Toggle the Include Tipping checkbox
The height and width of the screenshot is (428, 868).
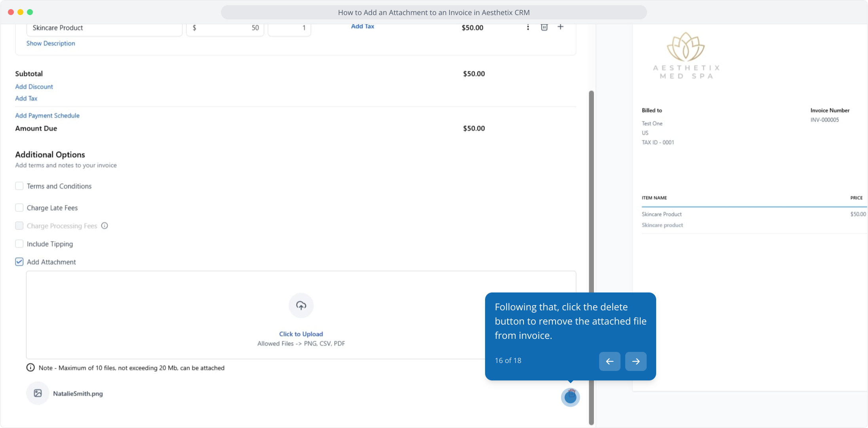[19, 244]
